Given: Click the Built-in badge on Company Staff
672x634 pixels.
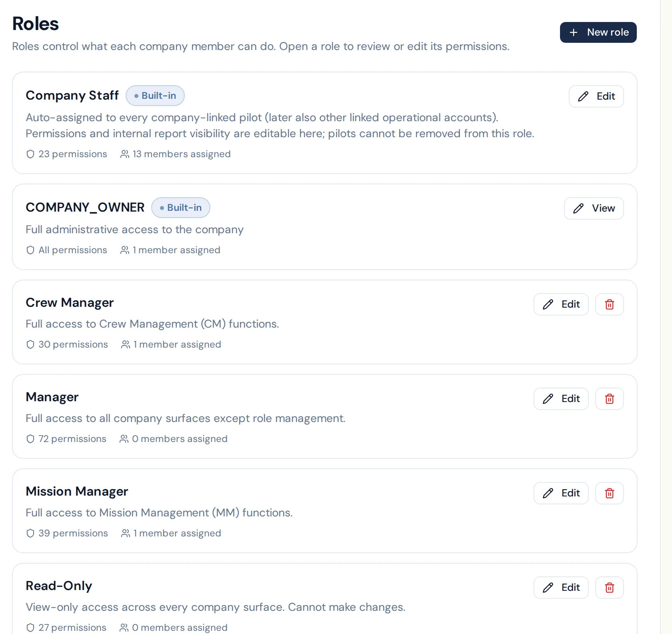Looking at the screenshot, I should (x=155, y=96).
